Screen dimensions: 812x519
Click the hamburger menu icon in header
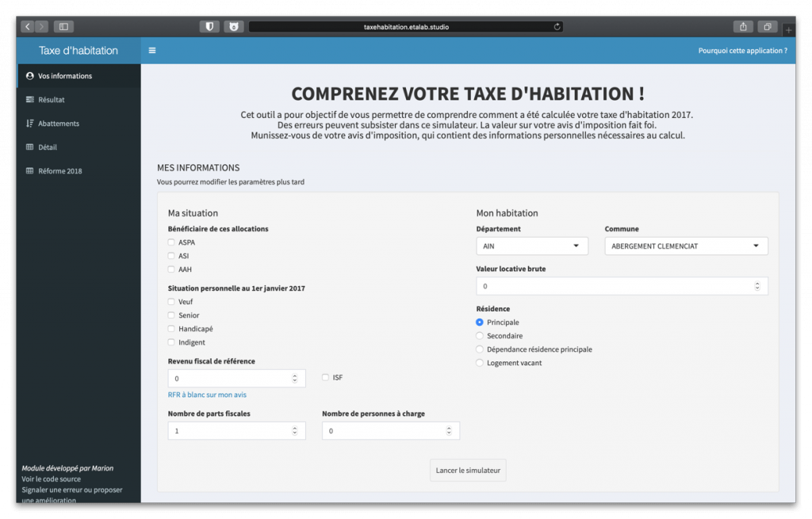[x=151, y=50]
